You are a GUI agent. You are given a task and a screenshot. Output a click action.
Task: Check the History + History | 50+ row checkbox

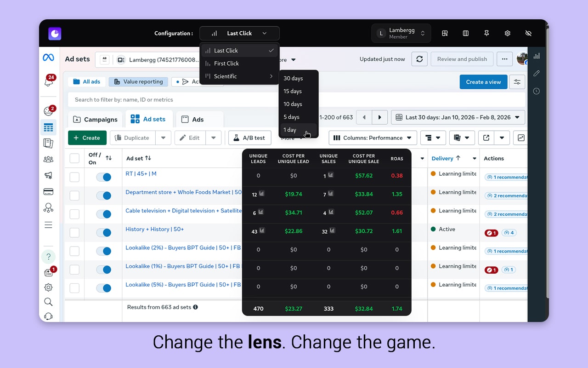(x=74, y=232)
